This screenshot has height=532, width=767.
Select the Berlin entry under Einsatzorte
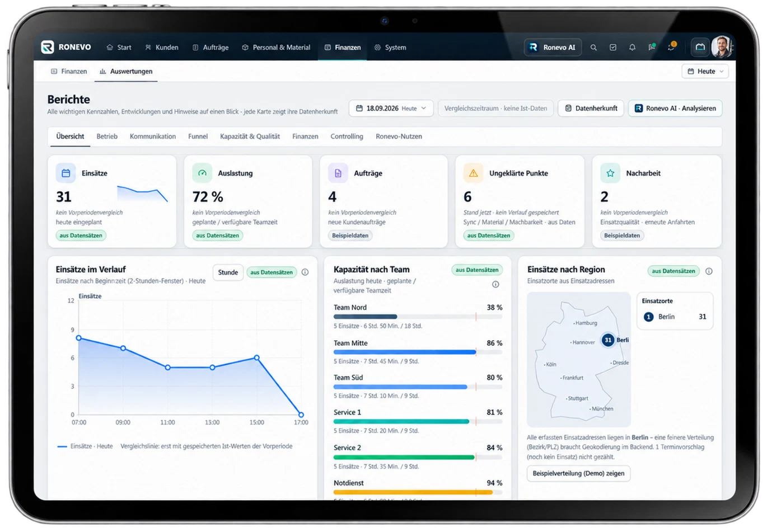675,317
